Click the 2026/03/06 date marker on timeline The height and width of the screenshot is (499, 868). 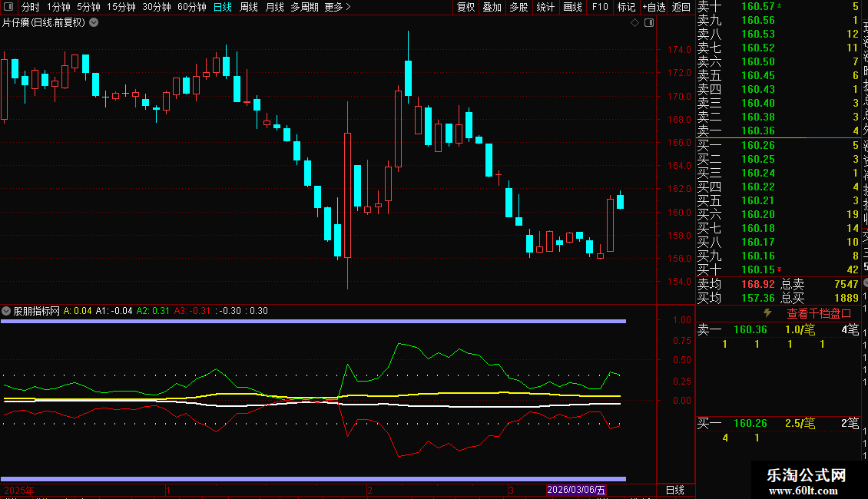coord(576,490)
